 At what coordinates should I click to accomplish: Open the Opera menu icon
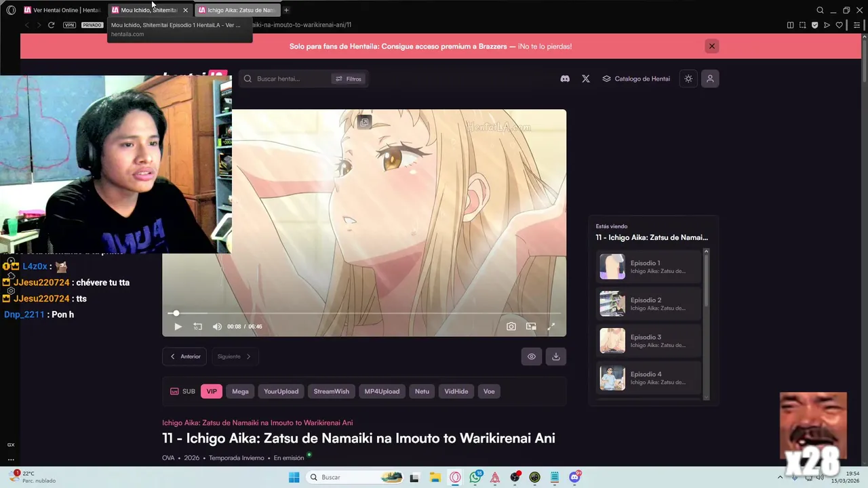click(x=11, y=10)
